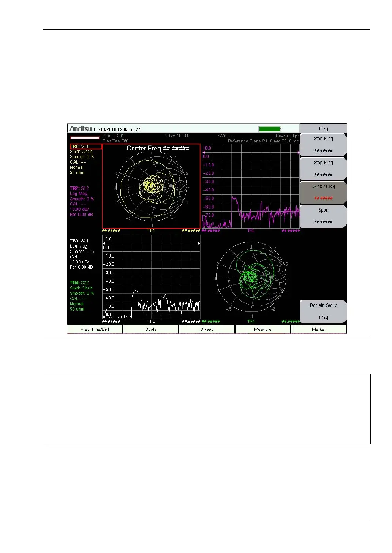Click the magenta TR2 reference level marker

(204, 152)
